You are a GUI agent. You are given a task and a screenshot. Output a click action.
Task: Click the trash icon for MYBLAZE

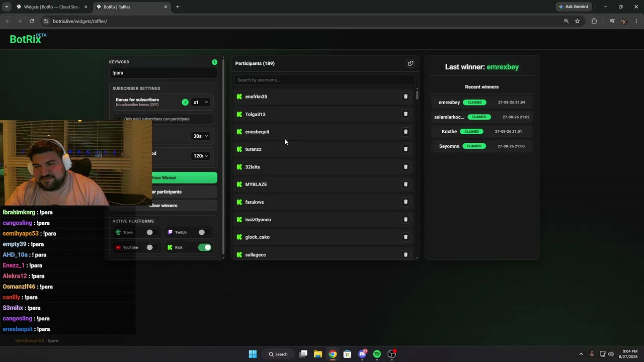pos(406,185)
